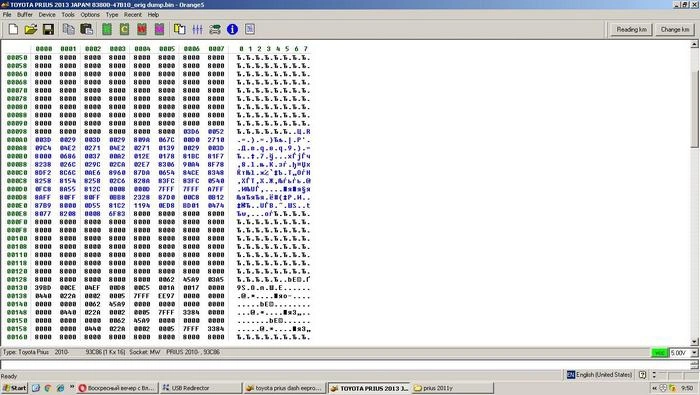Click the 93C86 (1 Kx 16) status entry
The height and width of the screenshot is (395, 700).
click(x=105, y=352)
